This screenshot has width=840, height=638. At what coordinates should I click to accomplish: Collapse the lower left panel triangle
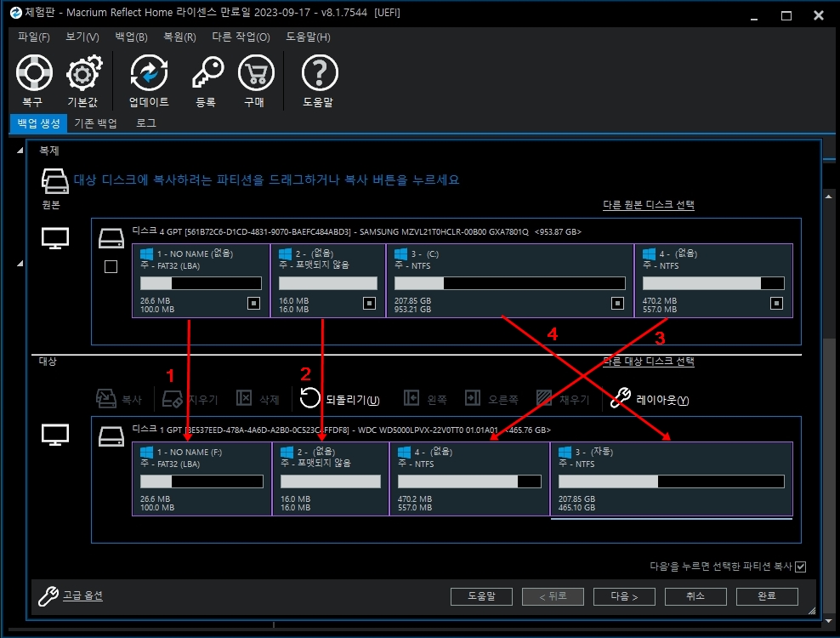(x=20, y=264)
